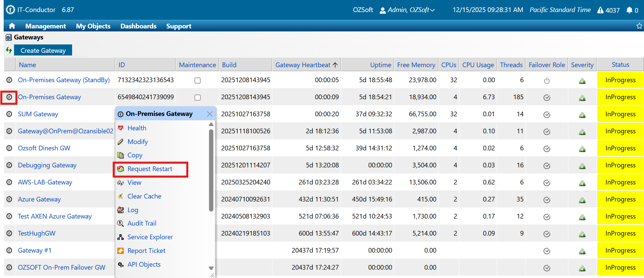Select Request Restart from context menu

[x=150, y=169]
